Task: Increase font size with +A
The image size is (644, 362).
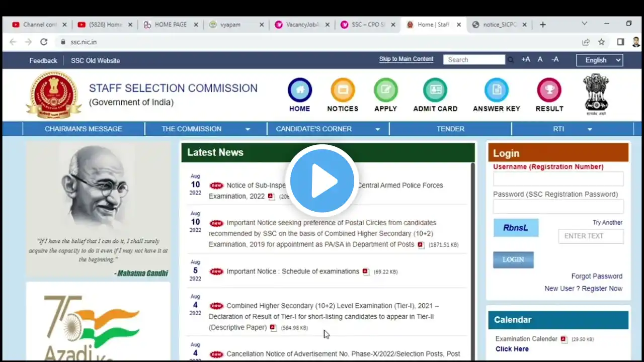Action: click(x=526, y=59)
